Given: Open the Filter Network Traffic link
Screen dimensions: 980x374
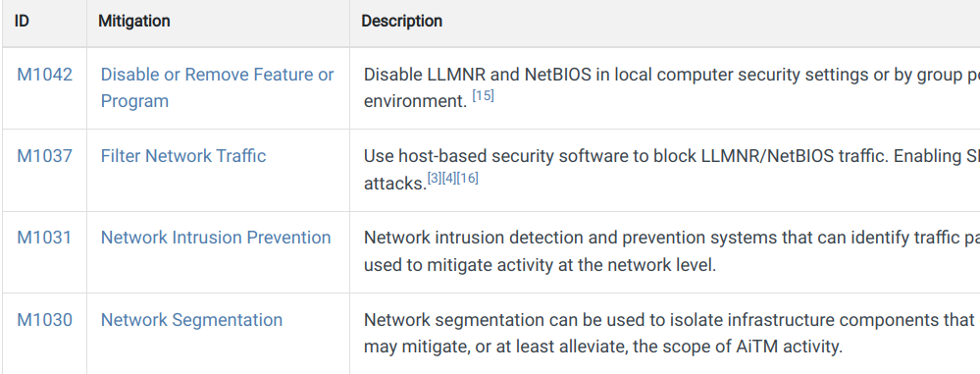Looking at the screenshot, I should pyautogui.click(x=183, y=156).
